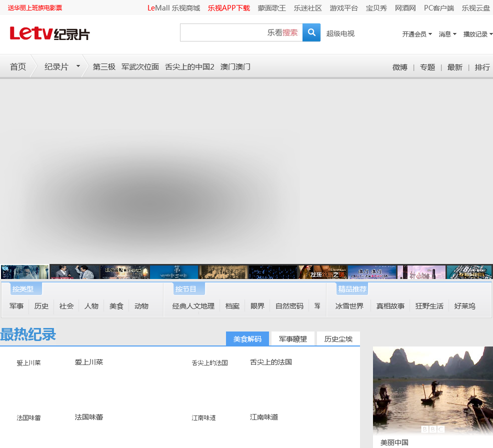Select the last carousel thumbnail on right
The image size is (493, 448).
tap(469, 272)
